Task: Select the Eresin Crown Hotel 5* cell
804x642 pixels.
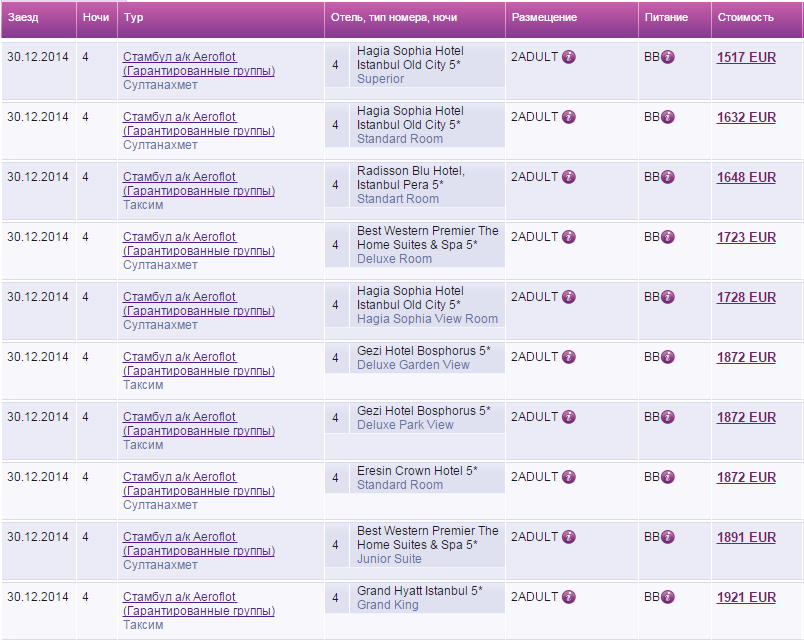Action: pyautogui.click(x=417, y=471)
